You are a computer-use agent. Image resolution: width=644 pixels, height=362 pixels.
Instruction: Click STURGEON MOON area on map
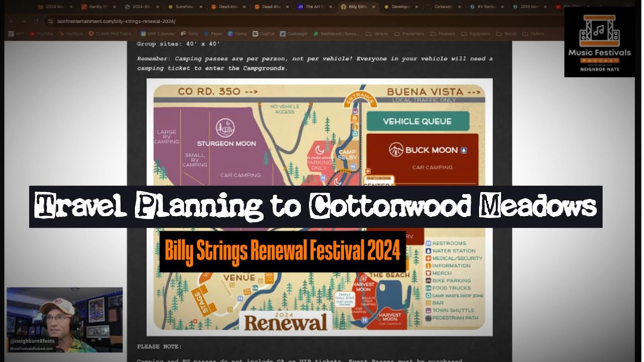pyautogui.click(x=226, y=143)
